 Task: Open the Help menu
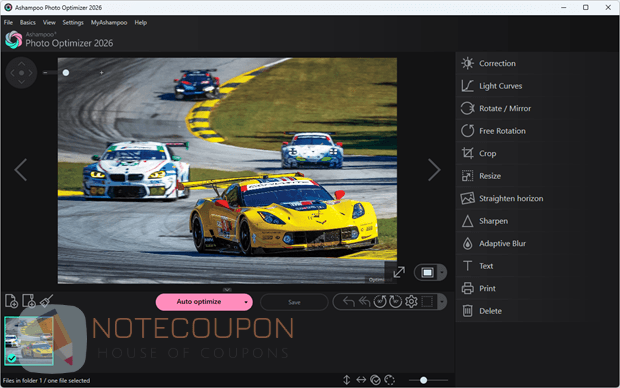tap(140, 23)
